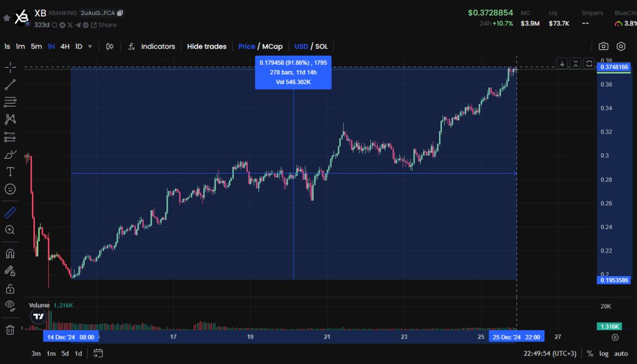Select the brush drawing tool
Viewport: 637px width, 364px height.
click(10, 154)
